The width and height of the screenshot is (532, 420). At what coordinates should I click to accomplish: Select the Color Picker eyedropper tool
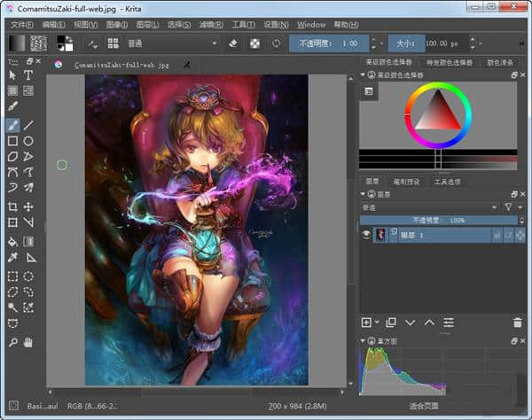tap(12, 257)
